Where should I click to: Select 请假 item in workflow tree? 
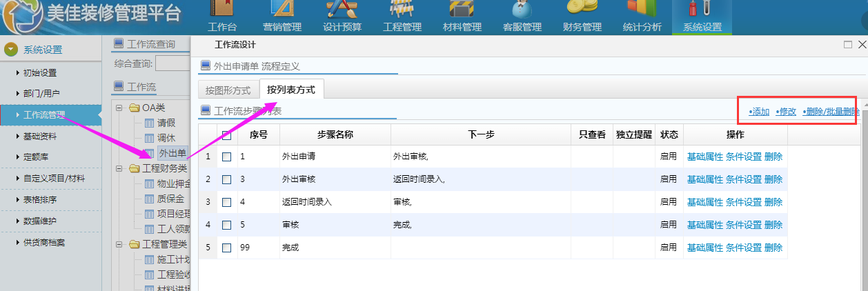click(x=166, y=123)
